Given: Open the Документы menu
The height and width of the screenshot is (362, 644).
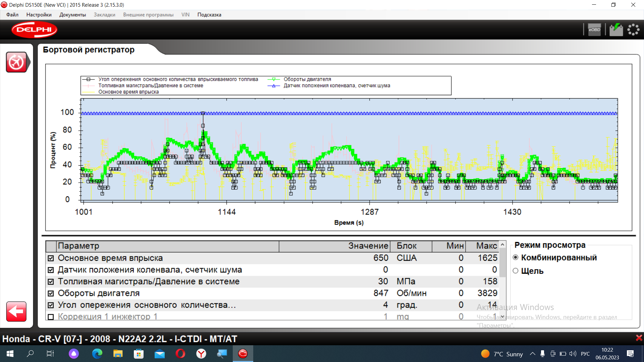Looking at the screenshot, I should tap(72, 15).
